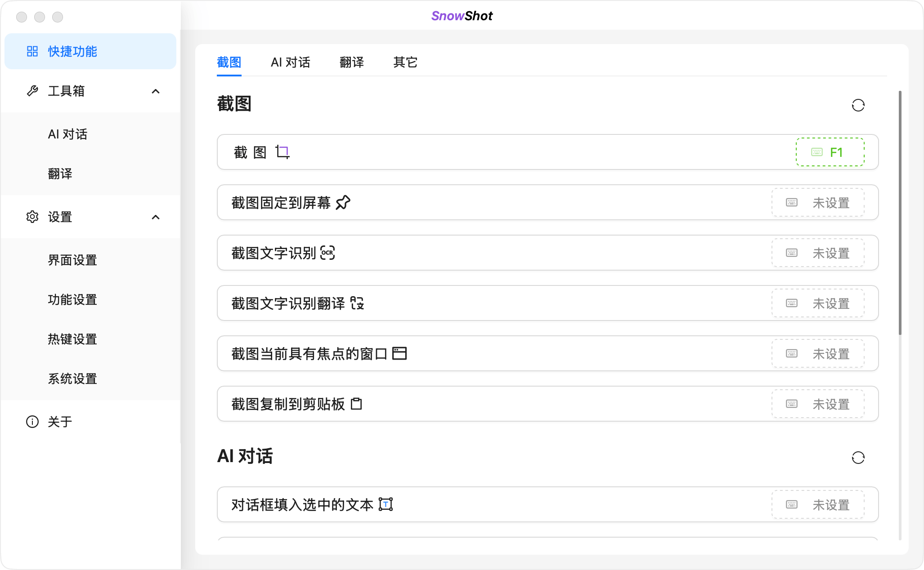Click the window icon for 截图当前具有焦点的窗口
The width and height of the screenshot is (924, 570).
click(400, 353)
